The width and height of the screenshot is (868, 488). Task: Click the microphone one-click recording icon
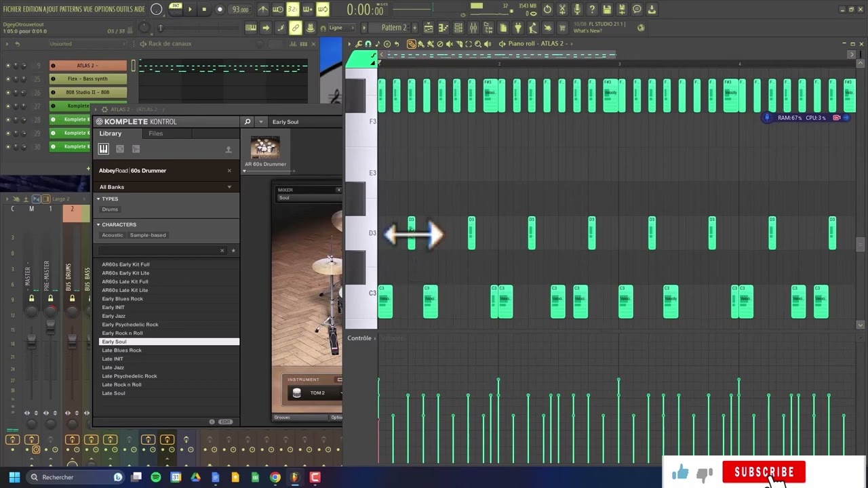point(577,9)
